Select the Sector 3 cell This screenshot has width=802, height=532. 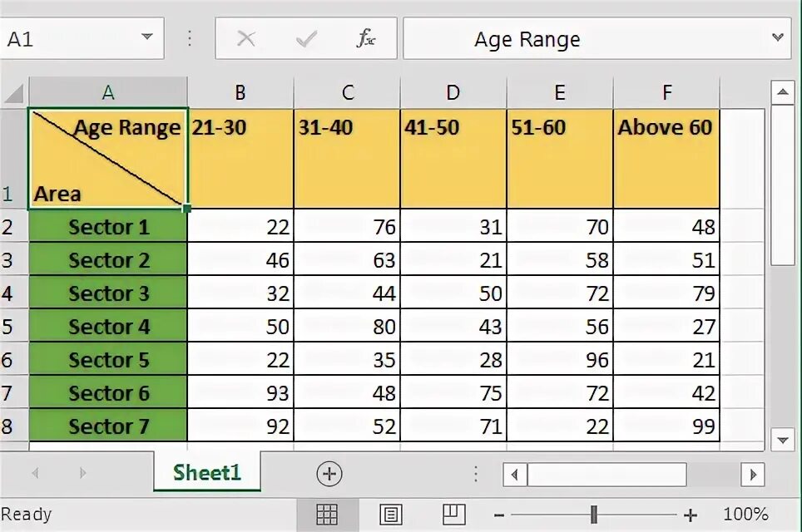coord(108,293)
